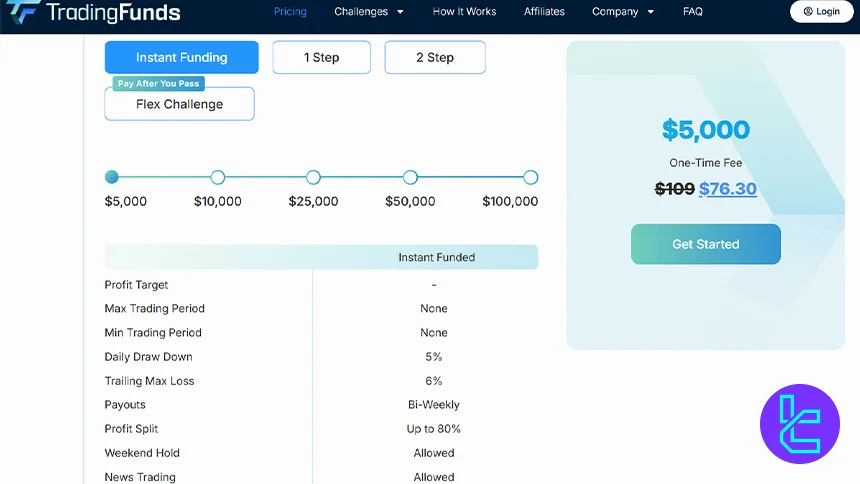Click the 5% Daily Draw Down value
This screenshot has width=860, height=484.
pyautogui.click(x=433, y=357)
